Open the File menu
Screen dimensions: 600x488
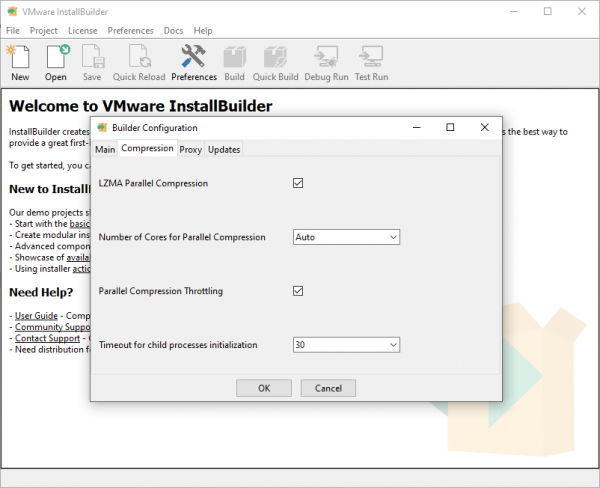tap(13, 31)
